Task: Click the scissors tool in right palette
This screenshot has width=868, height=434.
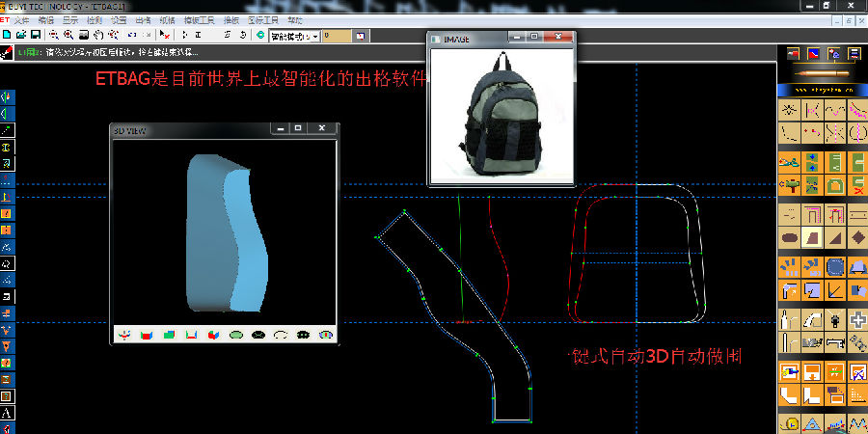Action: pos(790,162)
